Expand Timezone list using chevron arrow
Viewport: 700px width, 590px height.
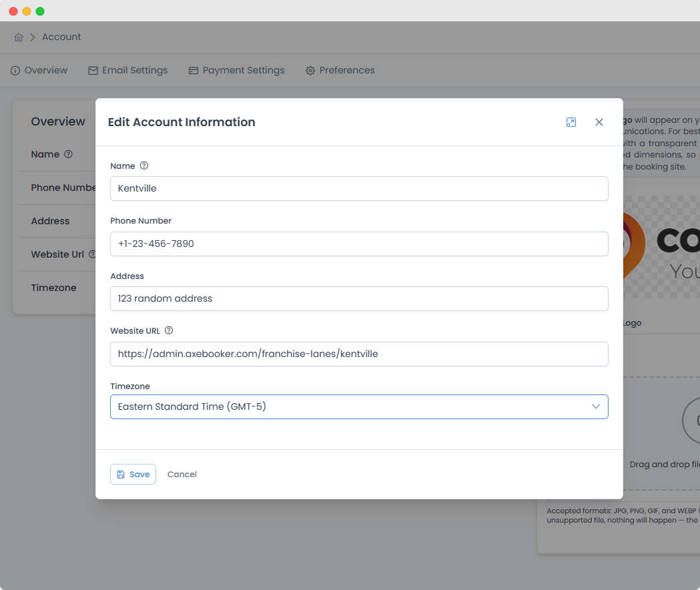point(595,406)
